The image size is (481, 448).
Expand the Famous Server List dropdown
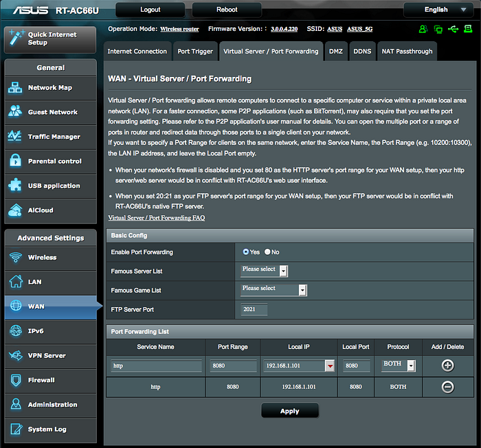(264, 271)
